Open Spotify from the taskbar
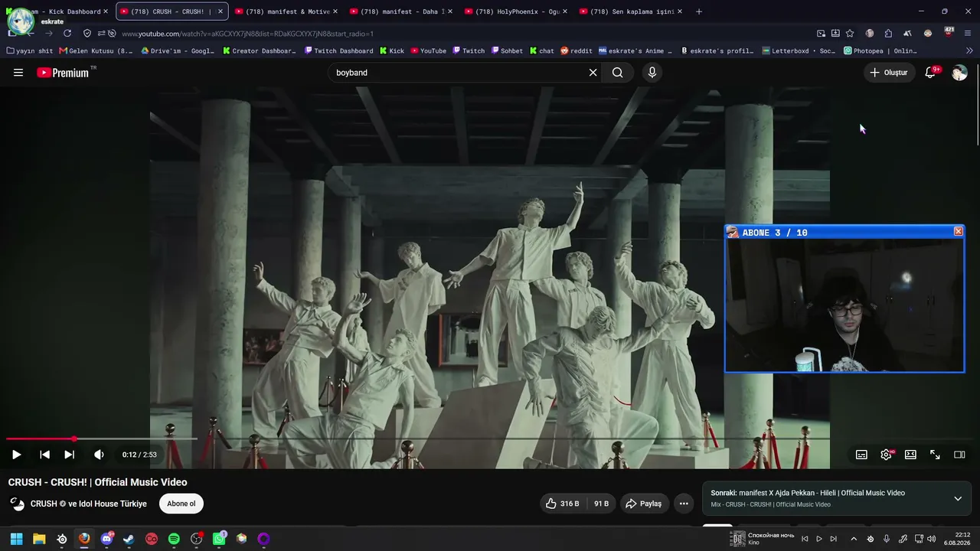This screenshot has width=980, height=551. [174, 539]
